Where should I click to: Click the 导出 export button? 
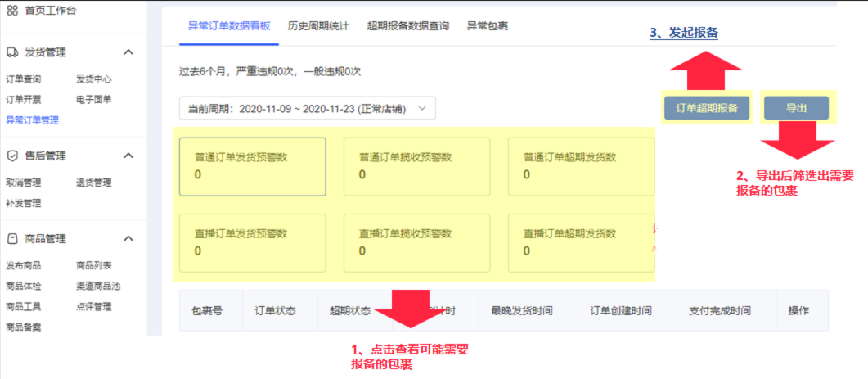coord(796,108)
